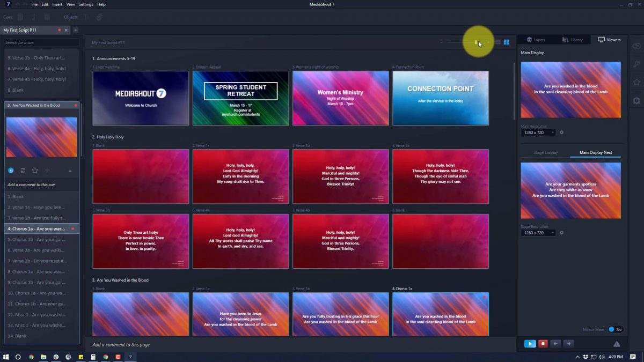
Task: Click the warning triangle near playback controls
Action: tap(616, 344)
